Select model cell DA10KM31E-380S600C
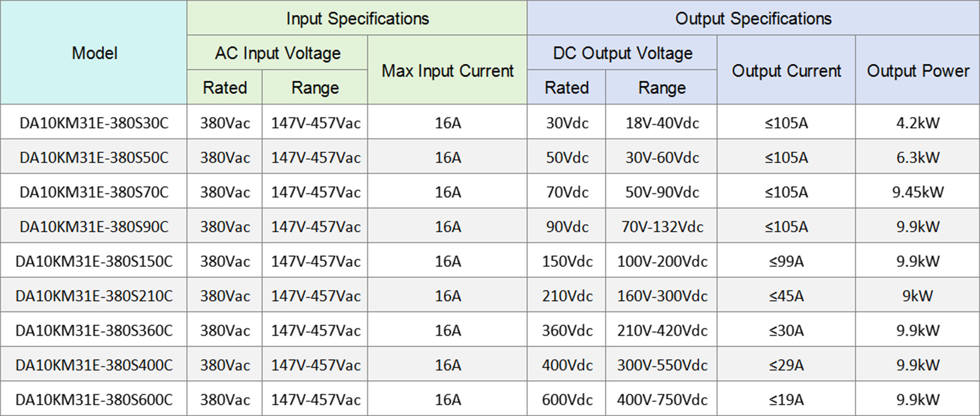Image resolution: width=980 pixels, height=416 pixels. click(94, 400)
